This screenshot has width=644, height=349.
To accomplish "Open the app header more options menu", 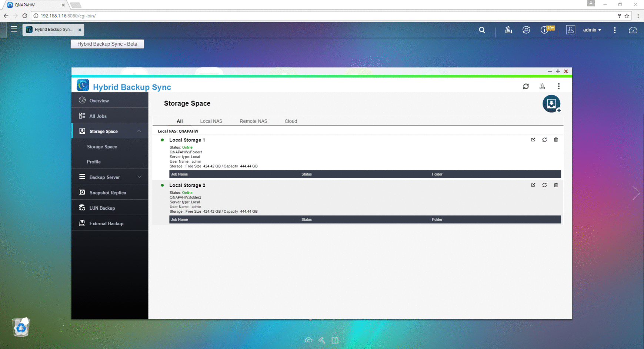I will click(x=558, y=86).
